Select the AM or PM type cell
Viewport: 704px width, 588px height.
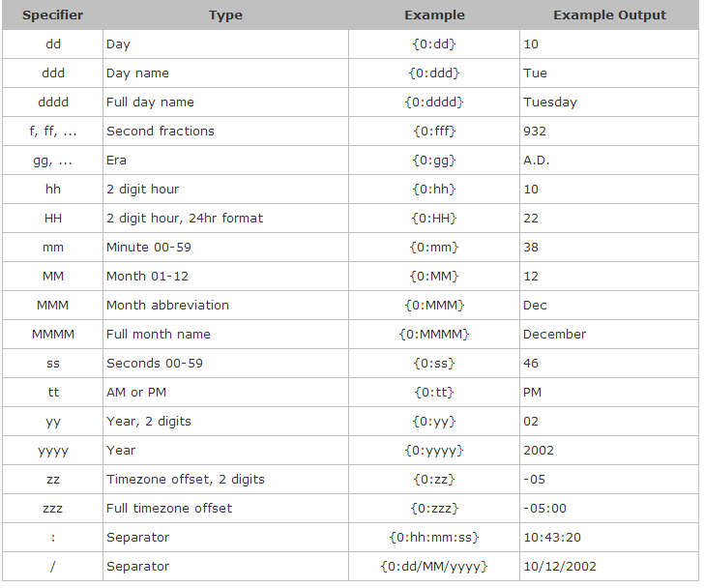(x=225, y=393)
